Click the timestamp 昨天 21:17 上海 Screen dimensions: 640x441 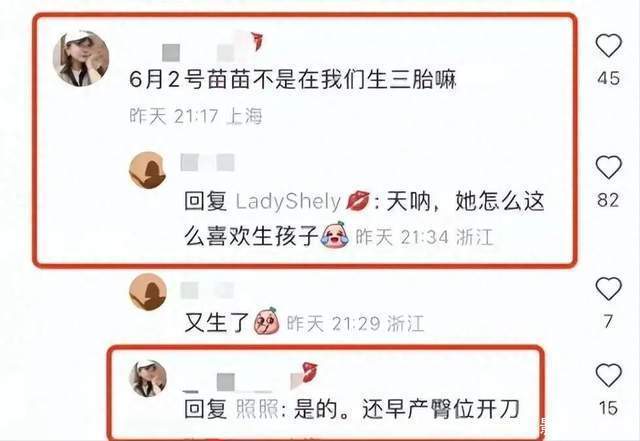coord(196,116)
